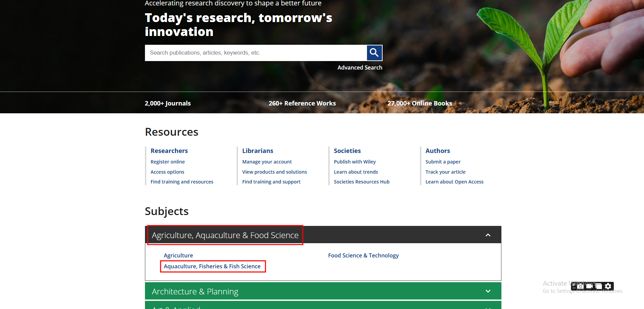
Task: Open the gear settings icon in capture toolbar
Action: (608, 286)
